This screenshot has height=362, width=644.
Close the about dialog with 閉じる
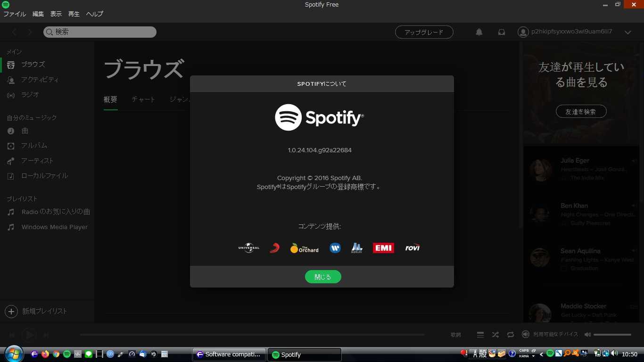click(323, 277)
